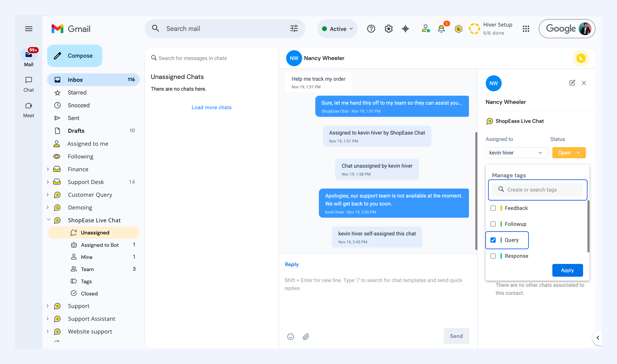This screenshot has width=617, height=364.
Task: Open the Google apps grid
Action: pos(526,29)
